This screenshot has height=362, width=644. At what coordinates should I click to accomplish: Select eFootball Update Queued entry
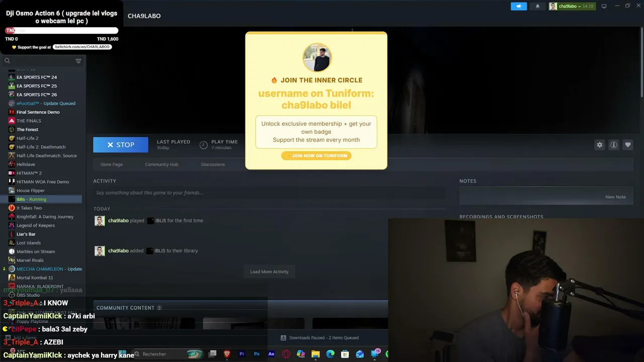click(x=46, y=104)
